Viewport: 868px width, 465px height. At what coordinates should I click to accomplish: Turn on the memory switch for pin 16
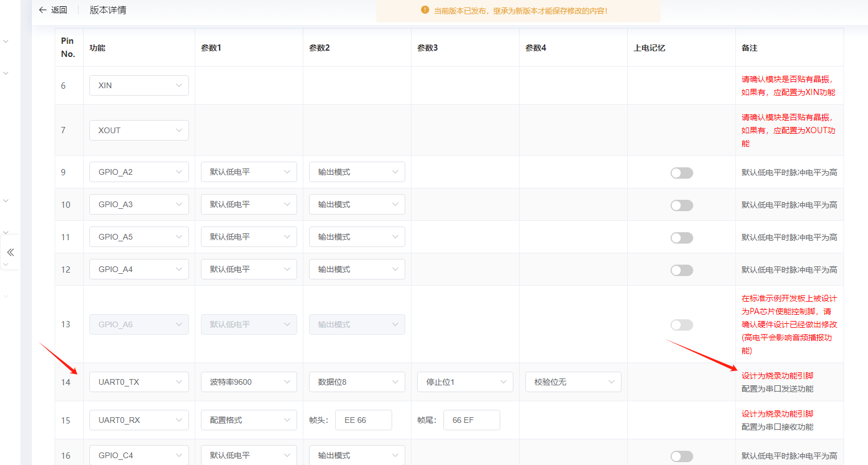click(x=681, y=456)
